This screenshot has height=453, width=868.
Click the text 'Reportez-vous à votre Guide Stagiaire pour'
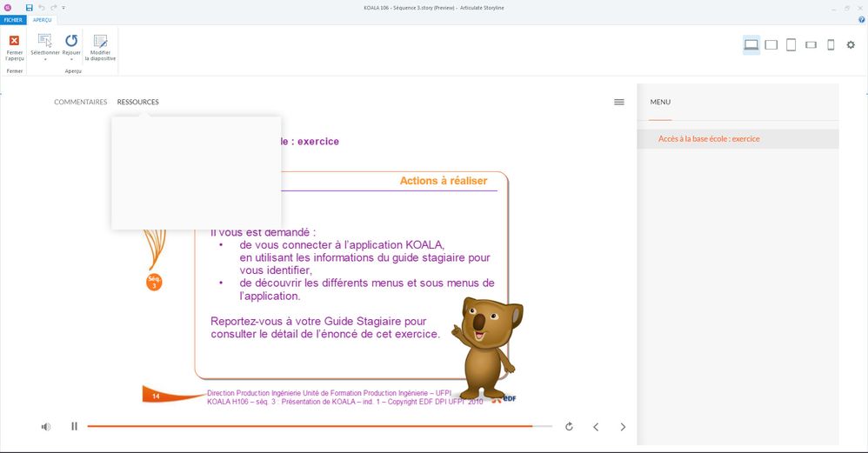click(x=318, y=322)
